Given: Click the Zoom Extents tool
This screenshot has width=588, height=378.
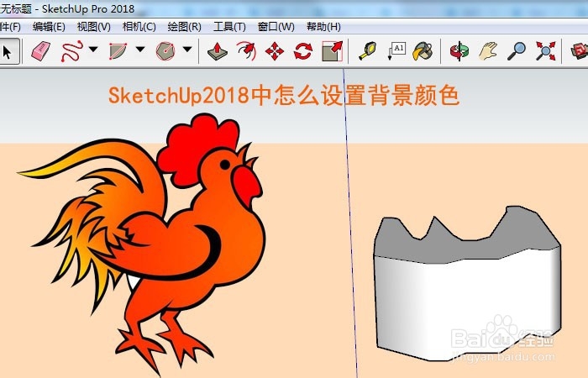Looking at the screenshot, I should coord(546,51).
